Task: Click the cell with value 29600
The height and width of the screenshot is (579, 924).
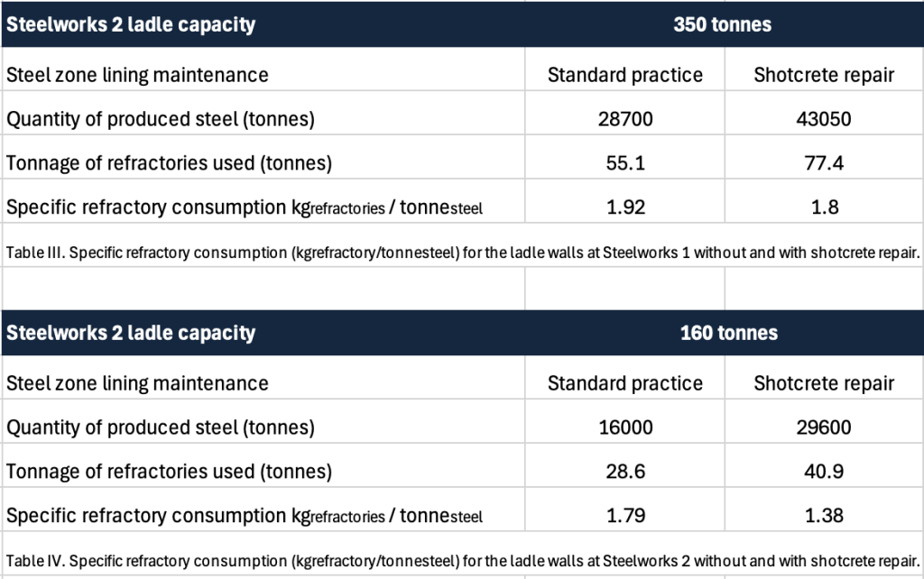Action: [x=824, y=427]
